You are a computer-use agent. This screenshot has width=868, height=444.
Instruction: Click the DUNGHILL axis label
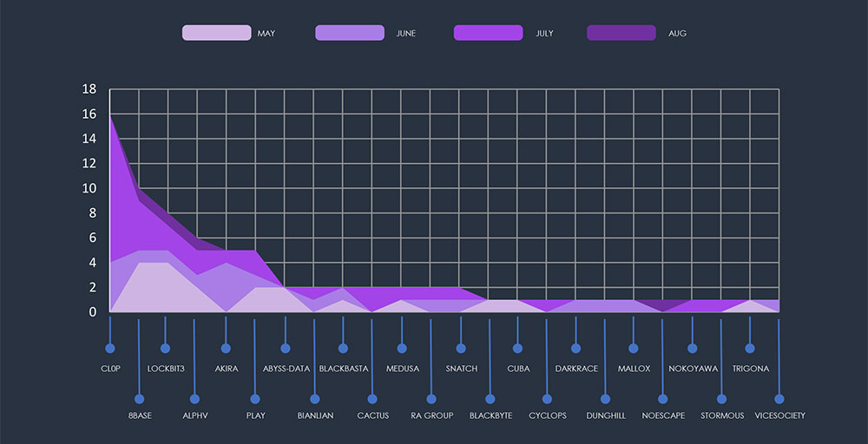[x=606, y=415]
